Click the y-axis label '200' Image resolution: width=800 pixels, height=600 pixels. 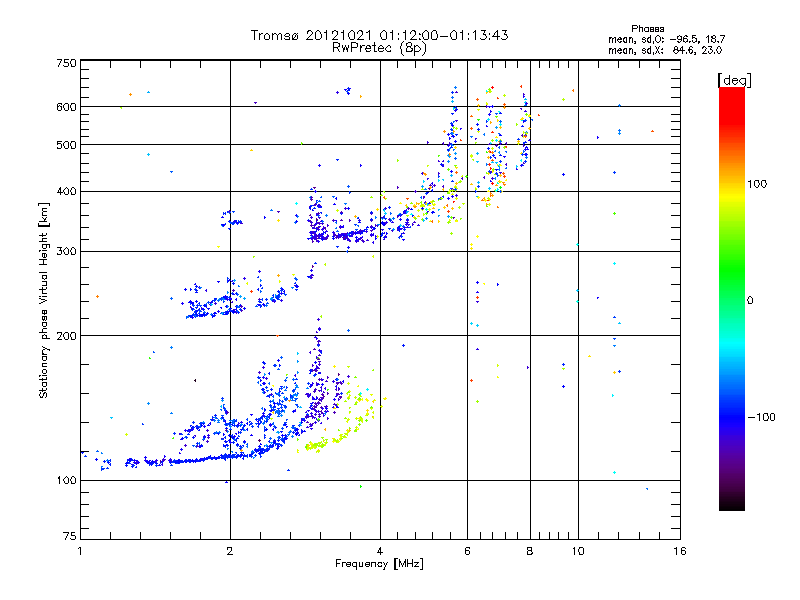(66, 336)
